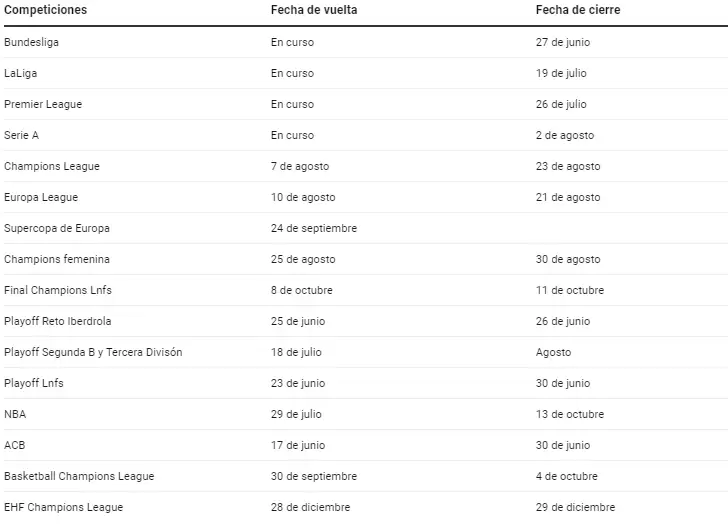This screenshot has width=728, height=529.
Task: Select the Premier League entry
Action: coord(43,104)
